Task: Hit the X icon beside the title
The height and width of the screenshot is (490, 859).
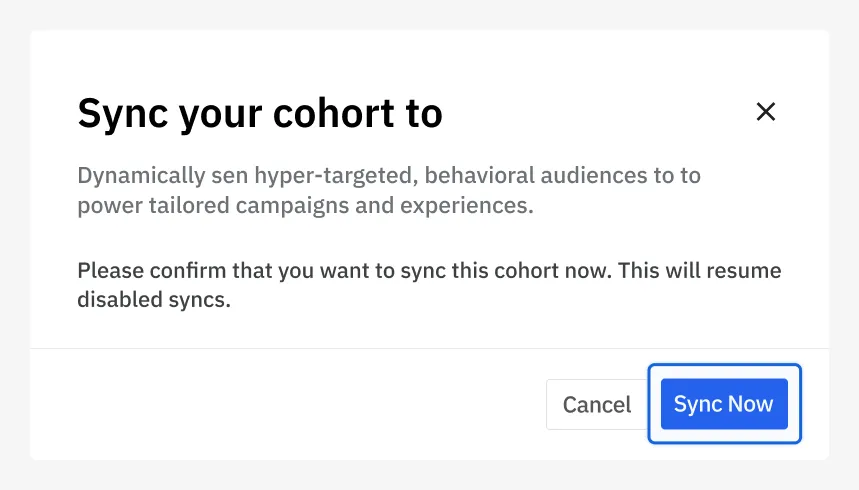Action: (x=765, y=112)
